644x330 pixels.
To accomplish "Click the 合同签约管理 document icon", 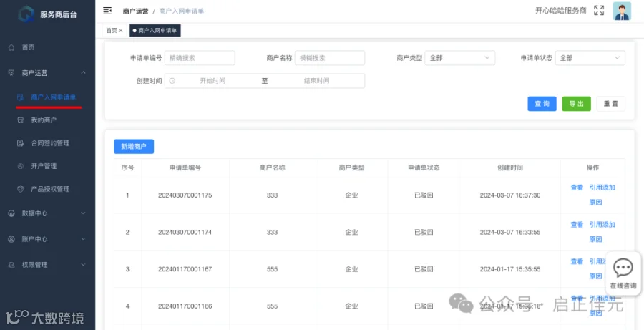I will tap(21, 143).
